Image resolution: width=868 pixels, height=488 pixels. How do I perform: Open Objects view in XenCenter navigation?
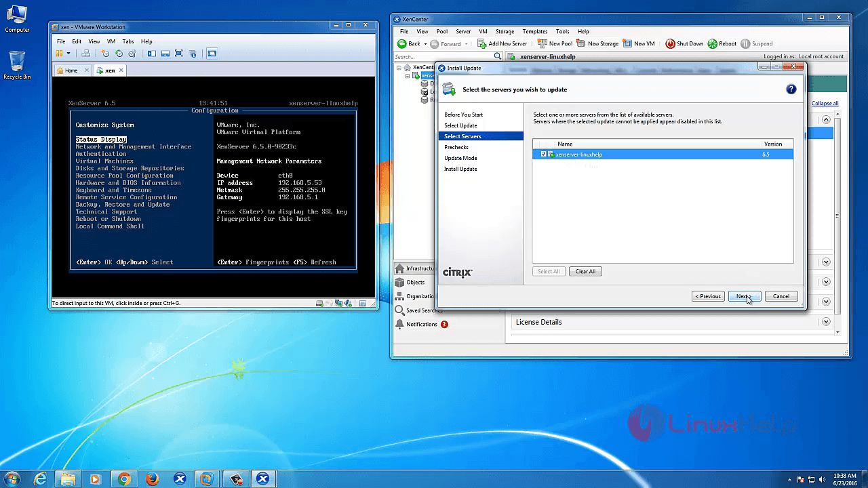pos(416,282)
